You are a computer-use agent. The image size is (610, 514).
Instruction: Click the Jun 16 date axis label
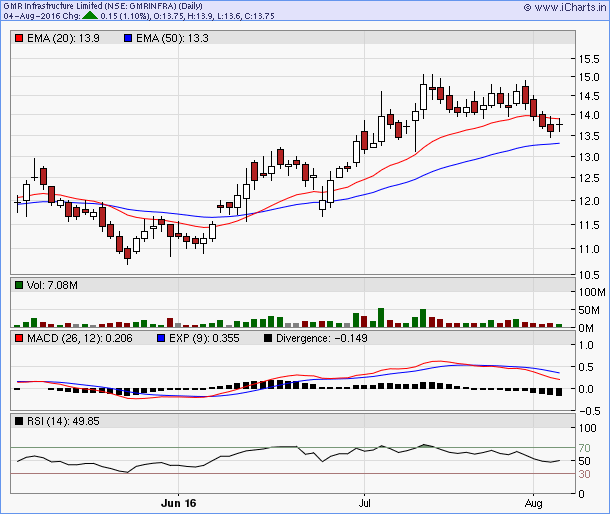pyautogui.click(x=179, y=503)
